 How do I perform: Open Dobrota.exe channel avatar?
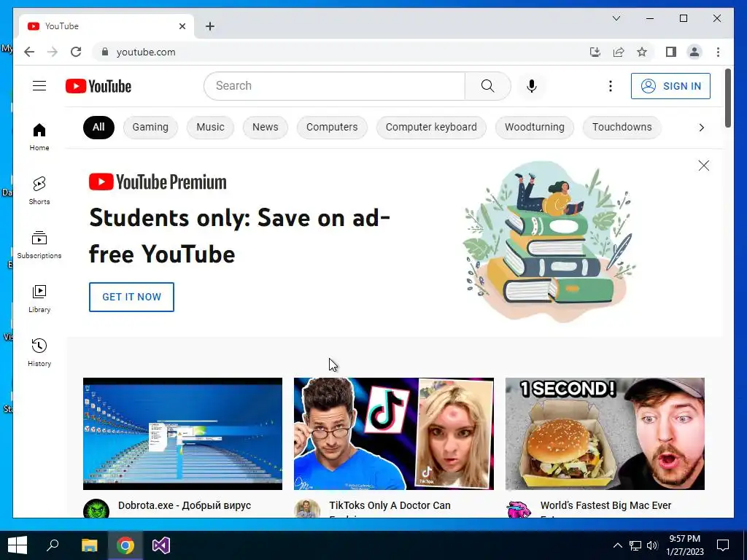pyautogui.click(x=96, y=509)
